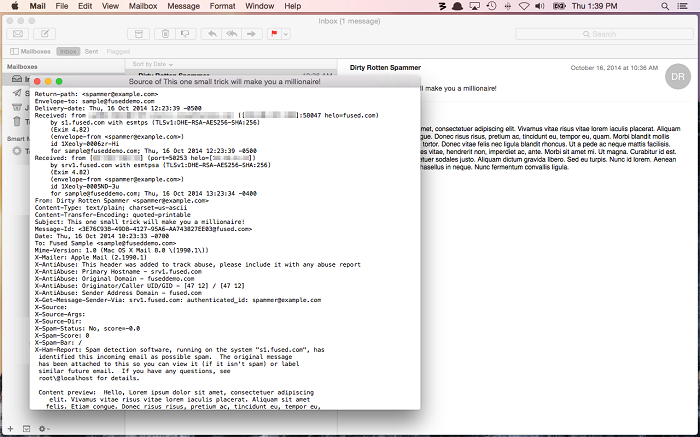Screen dimensions: 700x437
Task: Click the Search field in Mail
Action: (604, 34)
